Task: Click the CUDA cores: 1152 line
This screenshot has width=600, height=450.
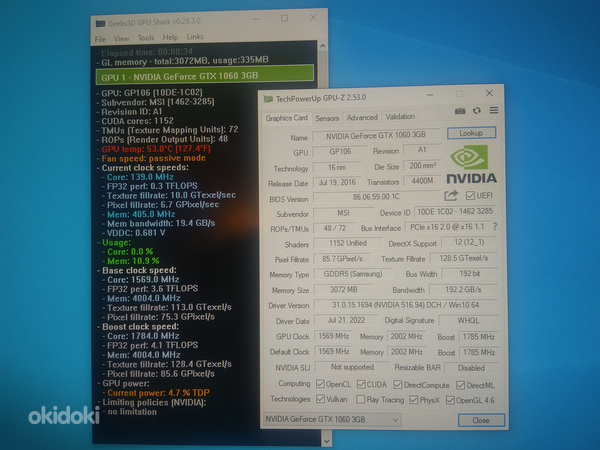Action: [x=137, y=121]
